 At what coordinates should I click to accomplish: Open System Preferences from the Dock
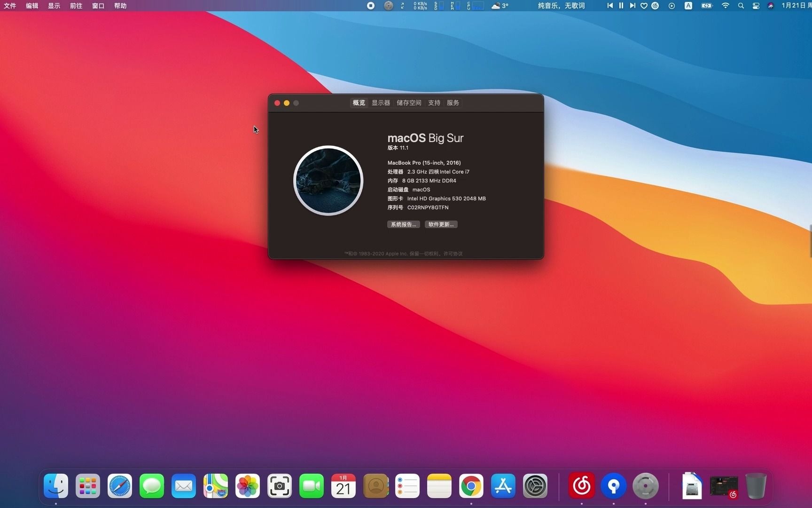pyautogui.click(x=535, y=486)
